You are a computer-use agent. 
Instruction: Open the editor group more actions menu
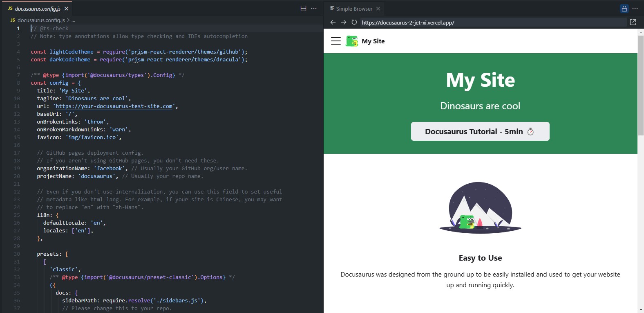(x=314, y=8)
